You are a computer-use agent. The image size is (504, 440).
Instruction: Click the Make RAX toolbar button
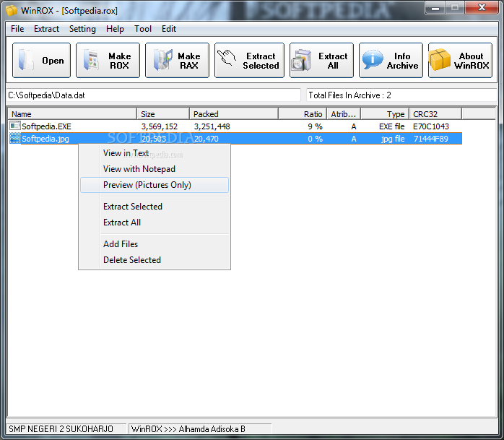177,61
